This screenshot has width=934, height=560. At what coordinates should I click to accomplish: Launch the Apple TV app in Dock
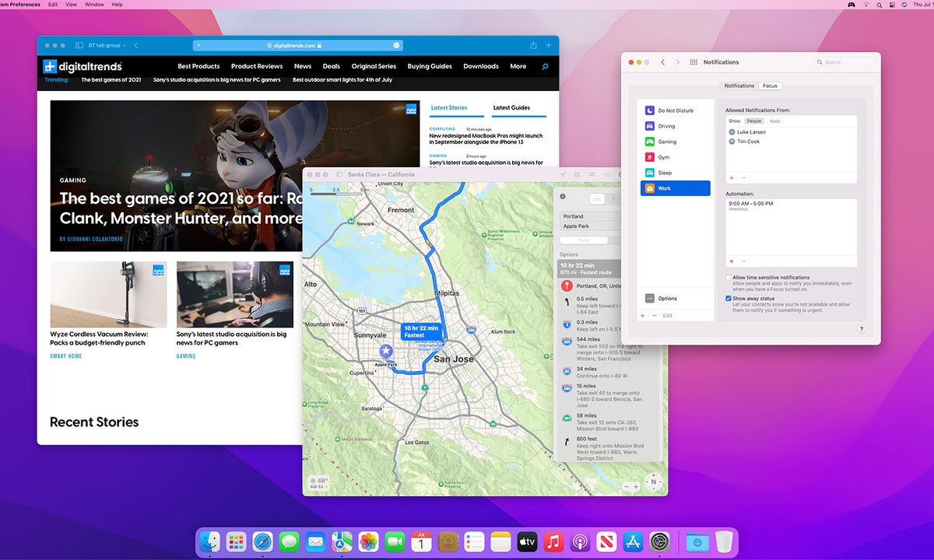coord(527,541)
